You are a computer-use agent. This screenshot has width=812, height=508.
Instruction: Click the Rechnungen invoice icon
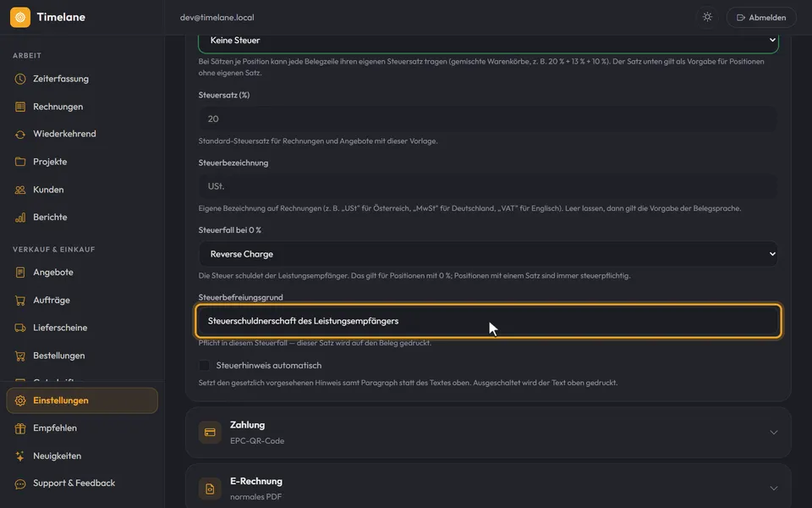20,107
